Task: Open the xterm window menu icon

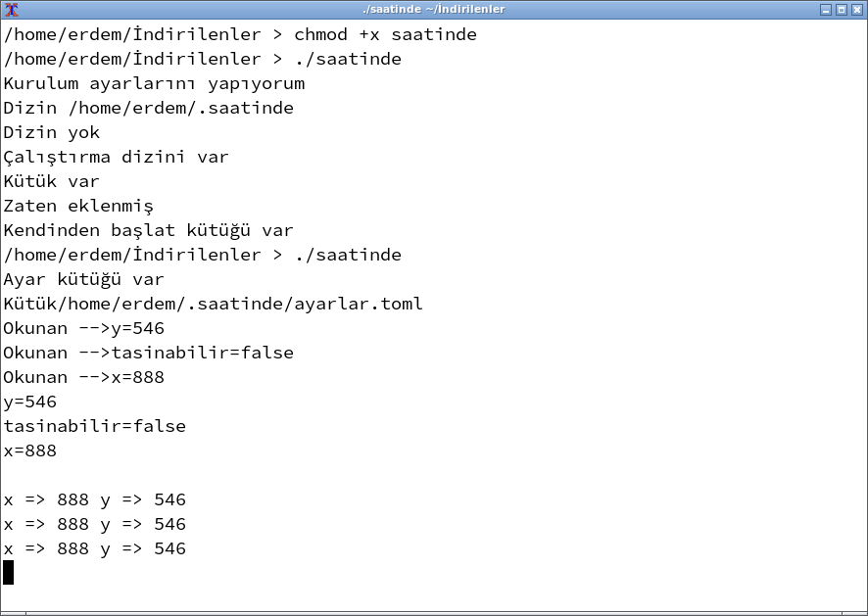Action: tap(11, 9)
